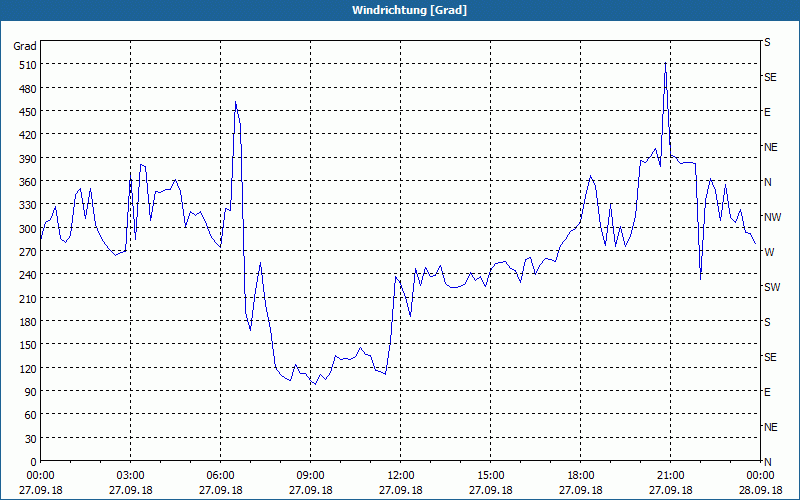Click the 420 y-axis value
This screenshot has height=500, width=800.
coord(28,135)
